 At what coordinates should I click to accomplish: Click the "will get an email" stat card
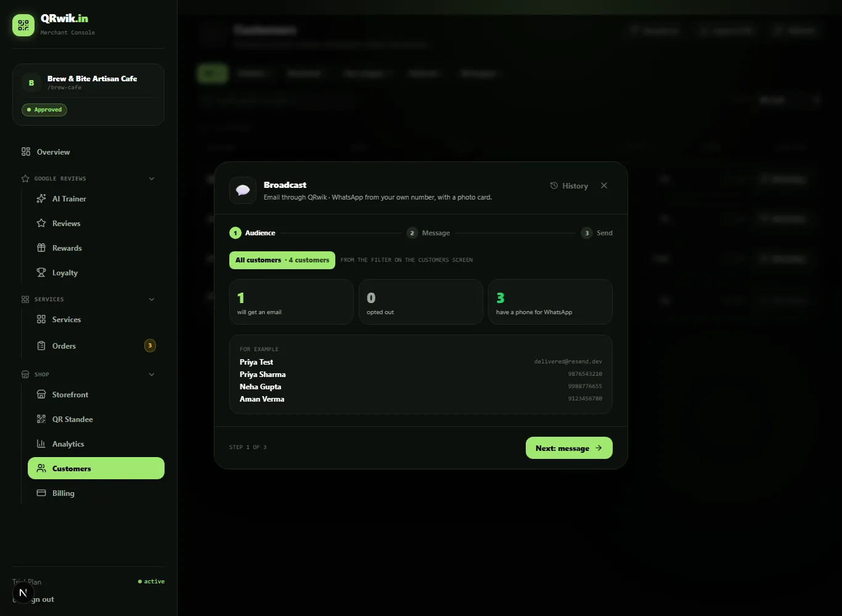[292, 302]
